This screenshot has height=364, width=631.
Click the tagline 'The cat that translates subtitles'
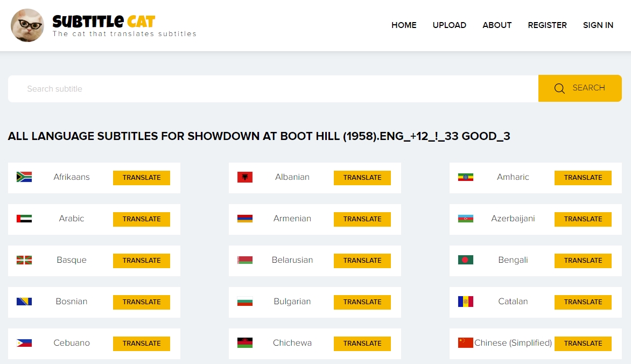124,34
